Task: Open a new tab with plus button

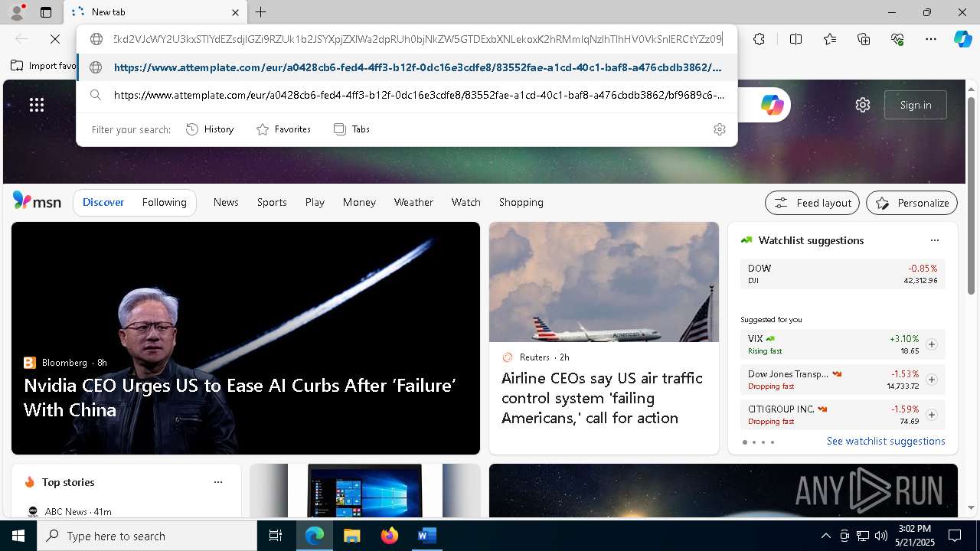Action: [261, 12]
